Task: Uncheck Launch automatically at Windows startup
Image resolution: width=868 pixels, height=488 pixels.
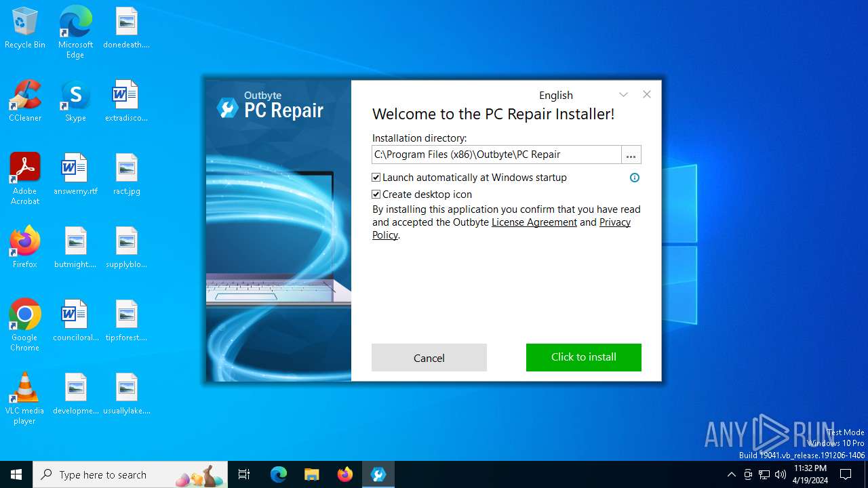Action: (376, 178)
